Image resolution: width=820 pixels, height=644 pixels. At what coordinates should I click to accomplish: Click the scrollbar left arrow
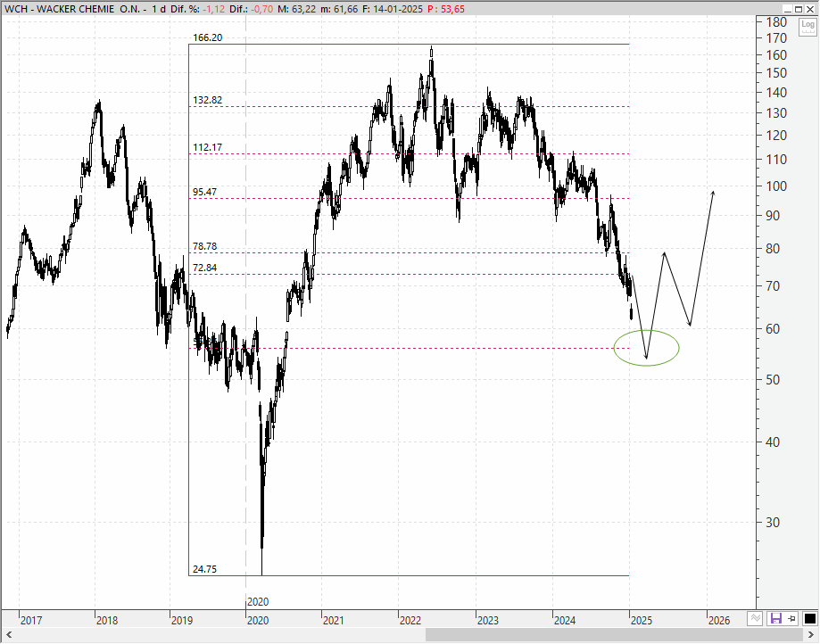tap(9, 635)
